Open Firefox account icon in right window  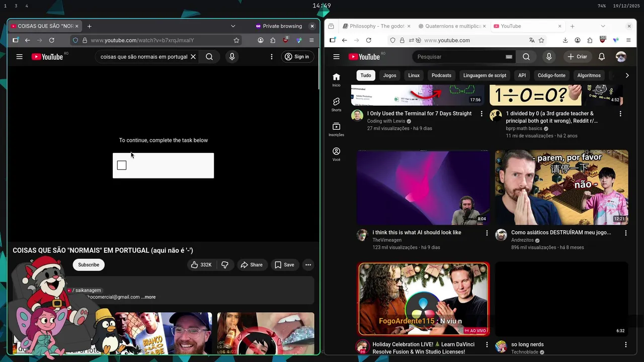tap(578, 40)
